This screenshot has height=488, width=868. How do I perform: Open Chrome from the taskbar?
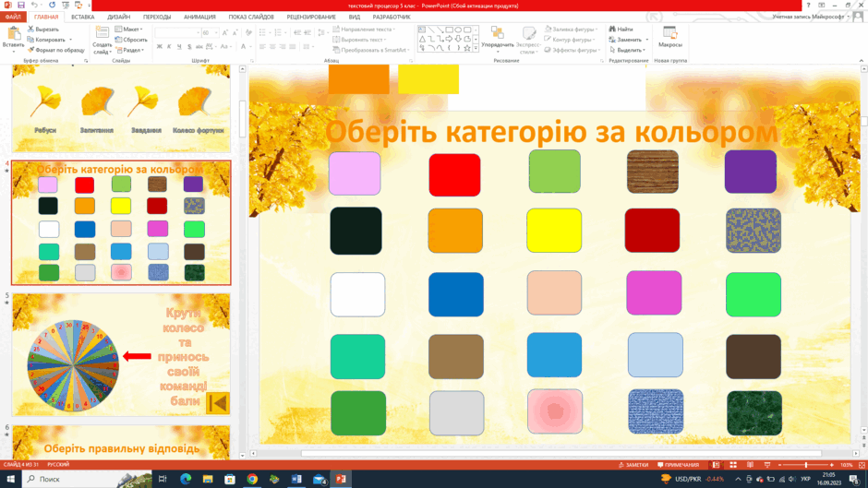(x=252, y=479)
